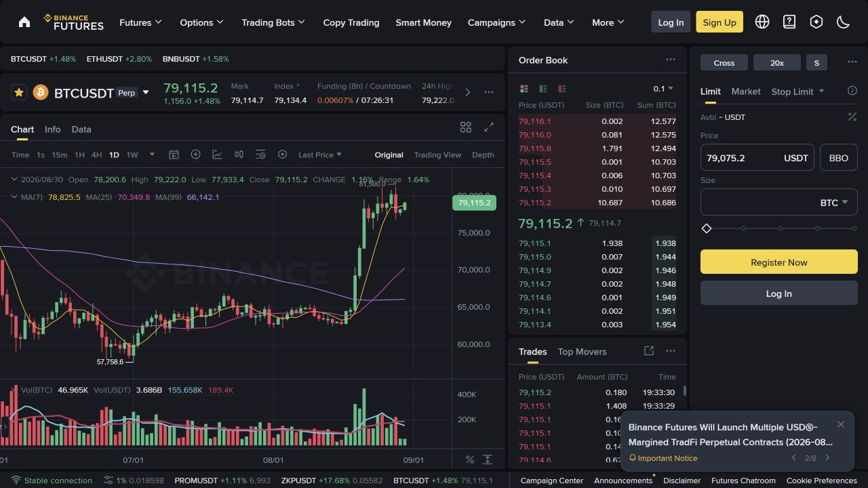Select the 1D chart interval
The height and width of the screenshot is (488, 868).
(x=114, y=155)
